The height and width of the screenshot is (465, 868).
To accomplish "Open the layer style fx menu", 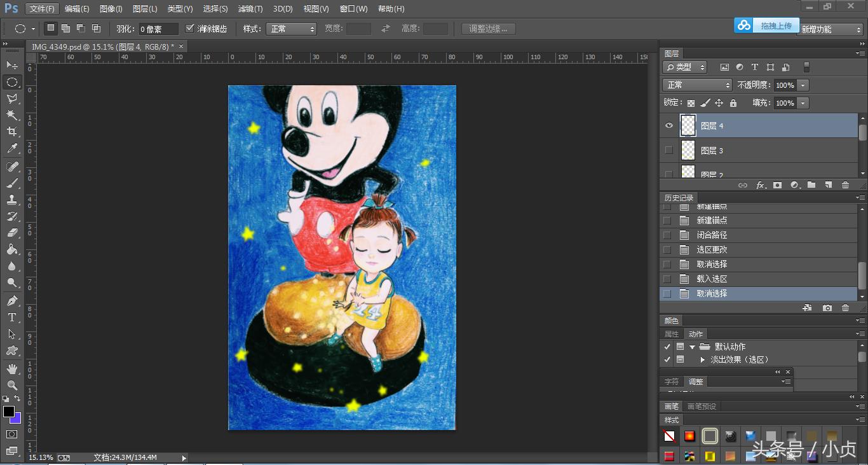I will tap(761, 185).
